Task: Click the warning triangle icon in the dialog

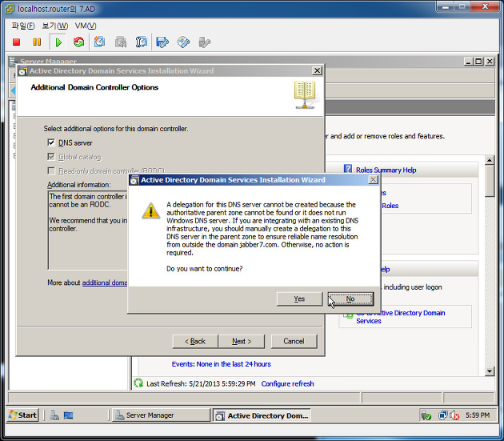Action: click(x=150, y=211)
